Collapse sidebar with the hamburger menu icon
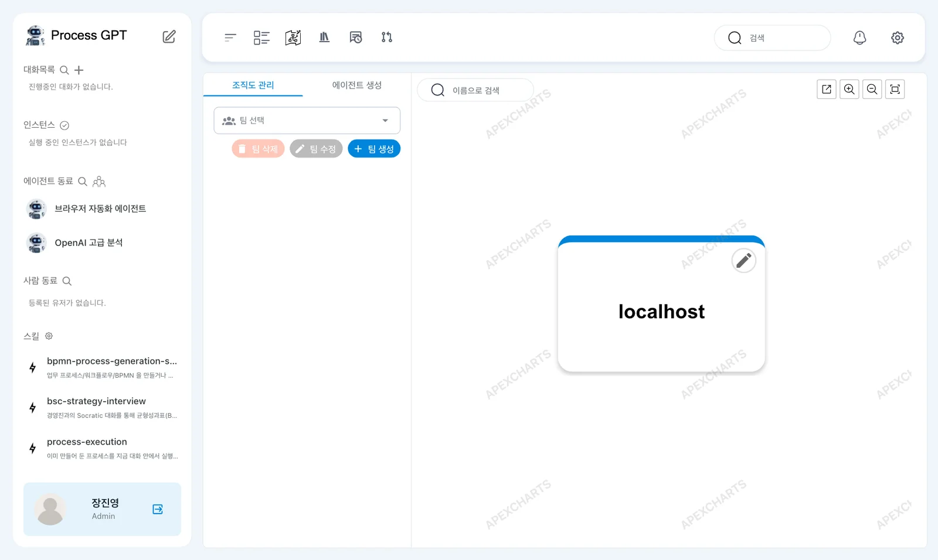Viewport: 938px width, 560px height. (230, 37)
